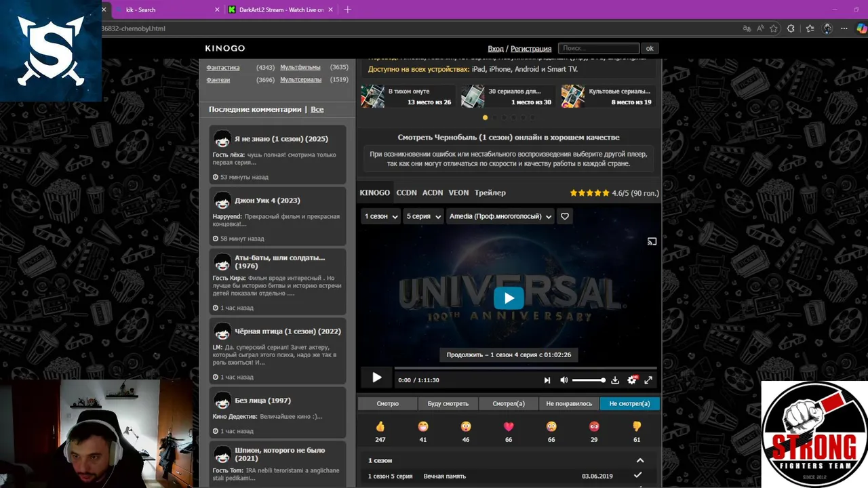
Task: Select the heart reaction (66)
Action: [509, 426]
